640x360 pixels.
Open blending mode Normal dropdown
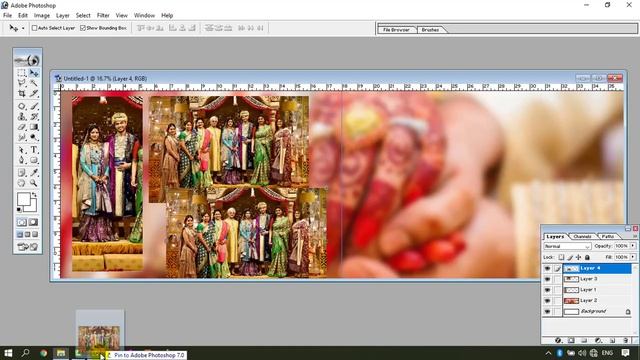567,246
